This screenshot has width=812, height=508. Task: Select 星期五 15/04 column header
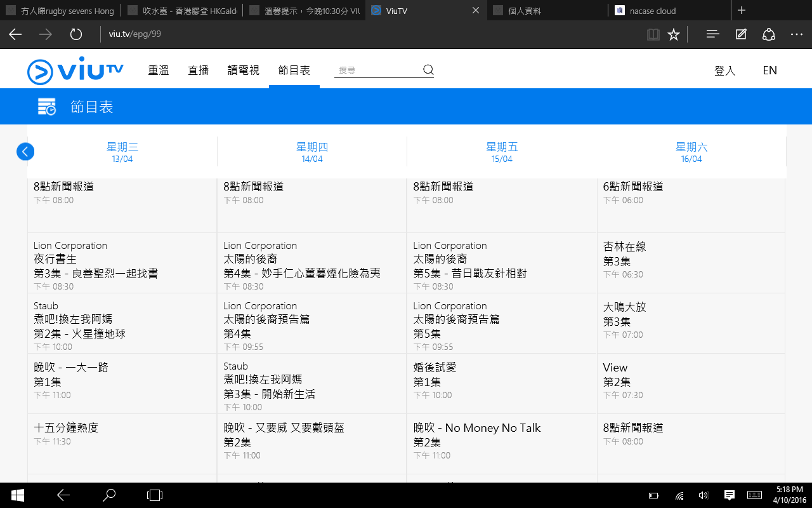tap(502, 152)
